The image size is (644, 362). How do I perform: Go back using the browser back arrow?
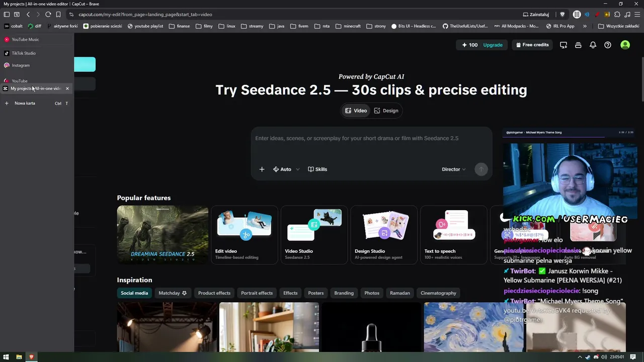pyautogui.click(x=28, y=15)
